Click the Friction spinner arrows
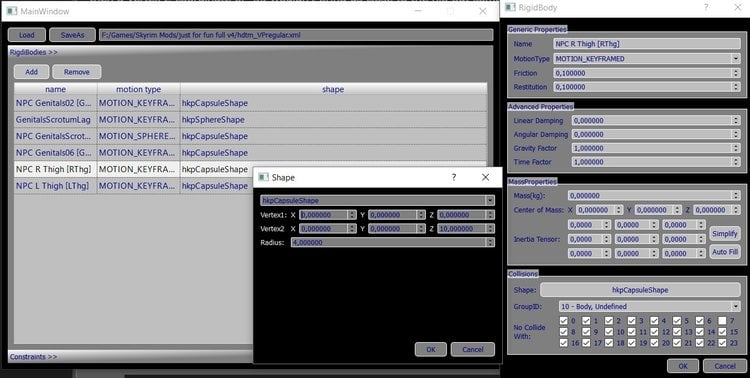Viewport: 750px width, 378px height. pos(737,73)
